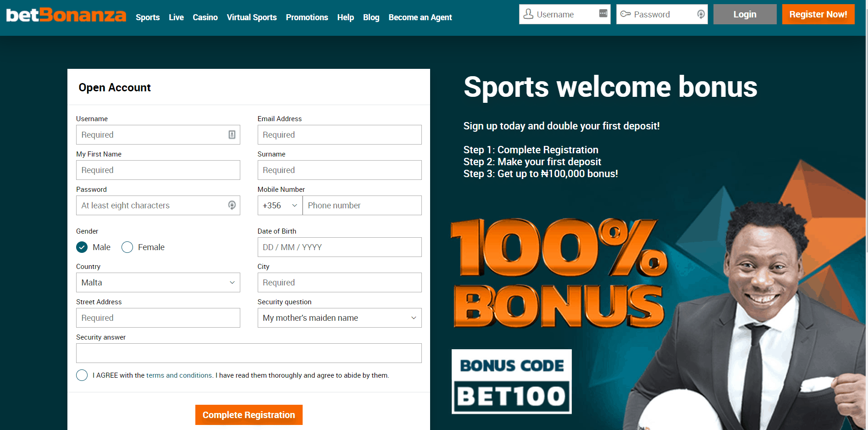Select Male gender option
868x430 pixels.
(82, 247)
